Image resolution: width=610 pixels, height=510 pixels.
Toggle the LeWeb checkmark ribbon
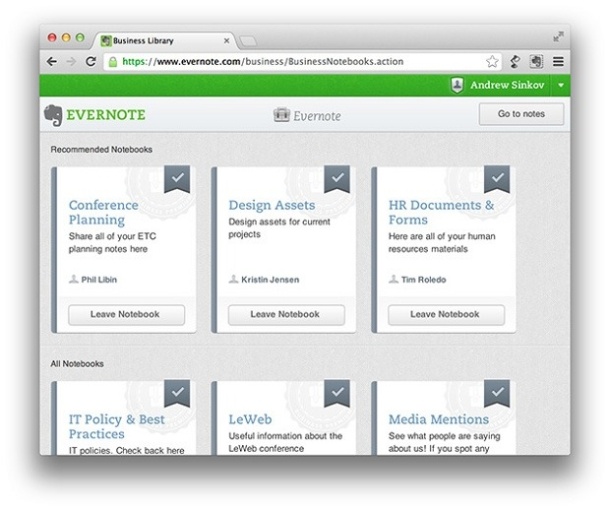(x=337, y=393)
